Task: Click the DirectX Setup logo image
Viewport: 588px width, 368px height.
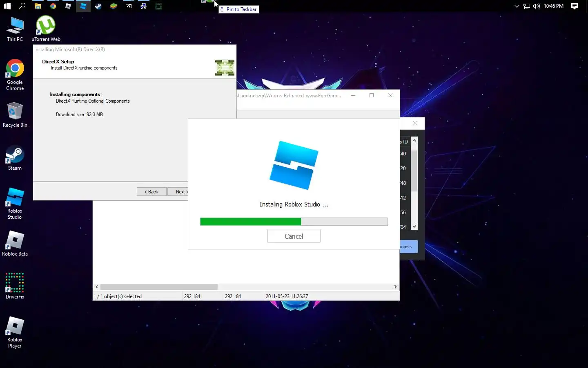Action: coord(225,68)
